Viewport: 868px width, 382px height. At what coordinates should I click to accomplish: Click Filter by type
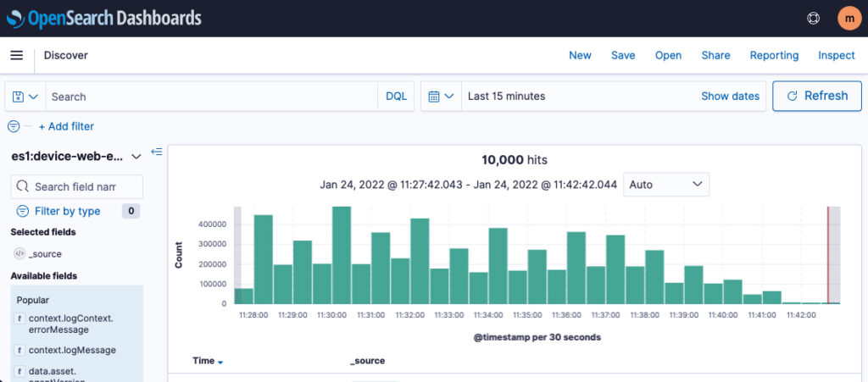point(68,211)
